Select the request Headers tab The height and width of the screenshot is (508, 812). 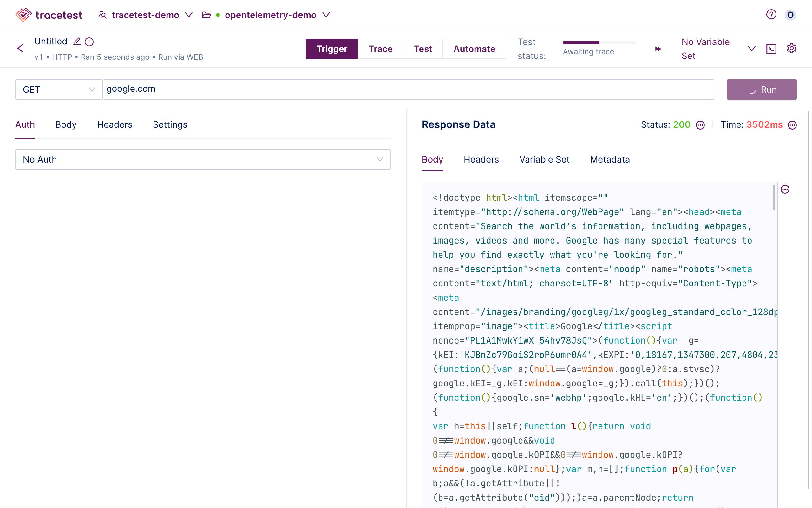click(x=115, y=125)
